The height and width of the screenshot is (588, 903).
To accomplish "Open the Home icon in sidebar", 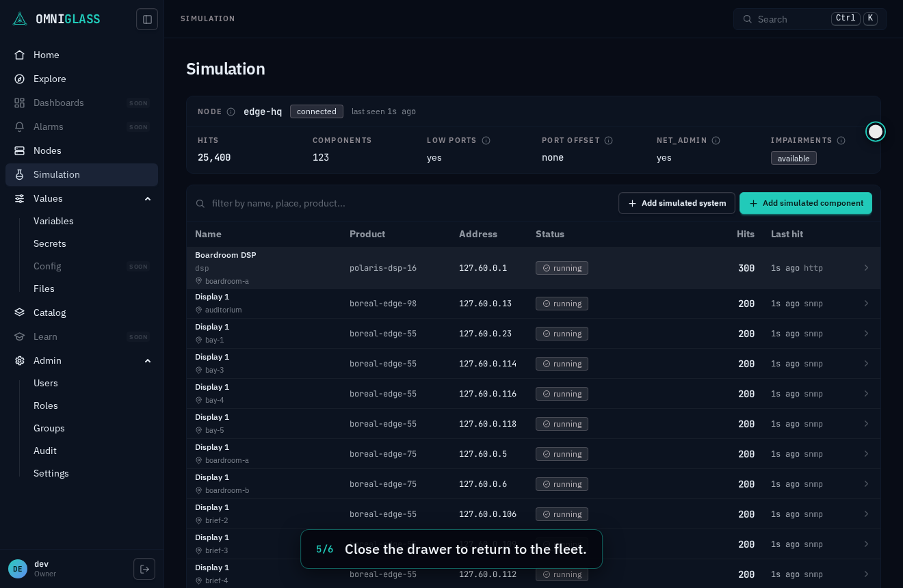I will [20, 55].
